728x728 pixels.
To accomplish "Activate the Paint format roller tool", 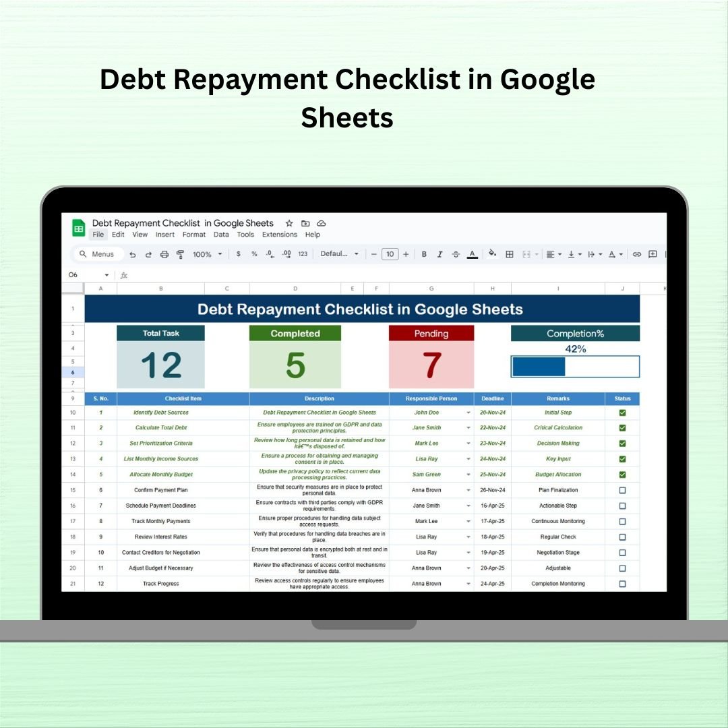I will point(180,254).
